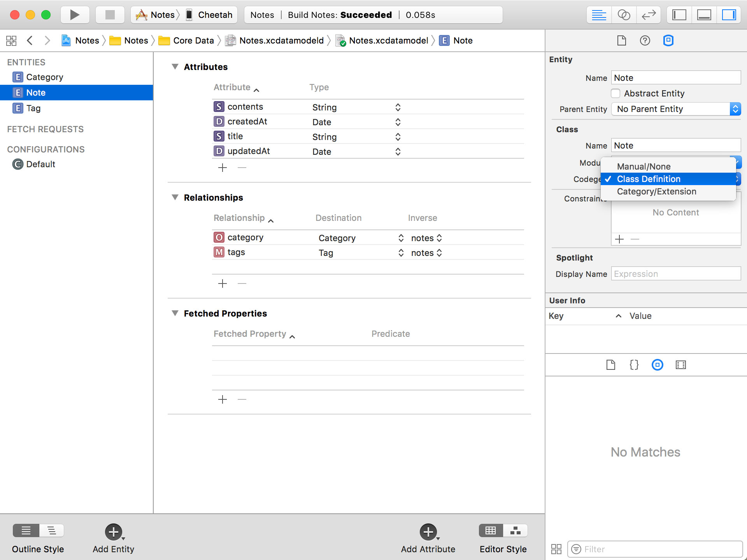Click the Stop build button
747x560 pixels.
(110, 15)
